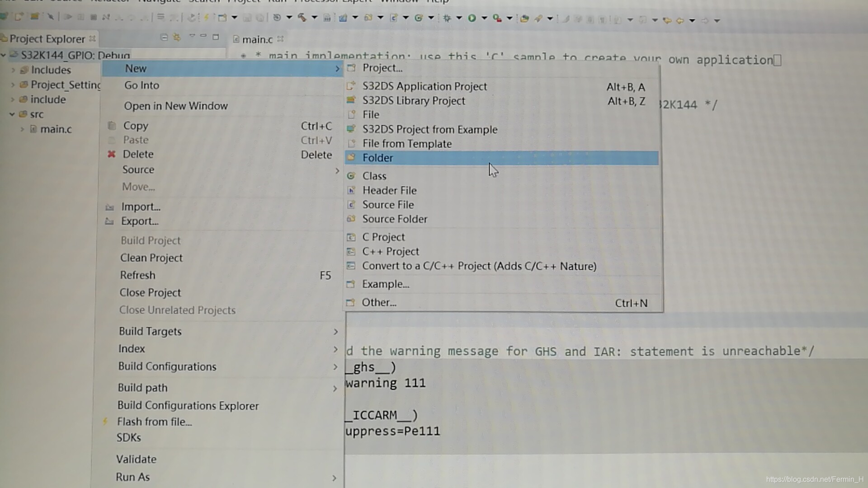Select main.c in Project Explorer
868x488 pixels.
(x=56, y=129)
